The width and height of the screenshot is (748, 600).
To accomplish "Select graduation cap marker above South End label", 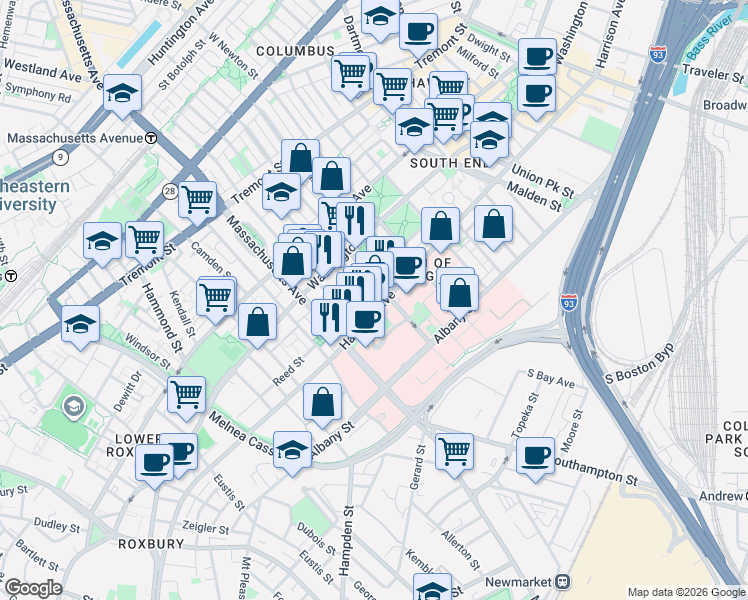I will [x=415, y=128].
